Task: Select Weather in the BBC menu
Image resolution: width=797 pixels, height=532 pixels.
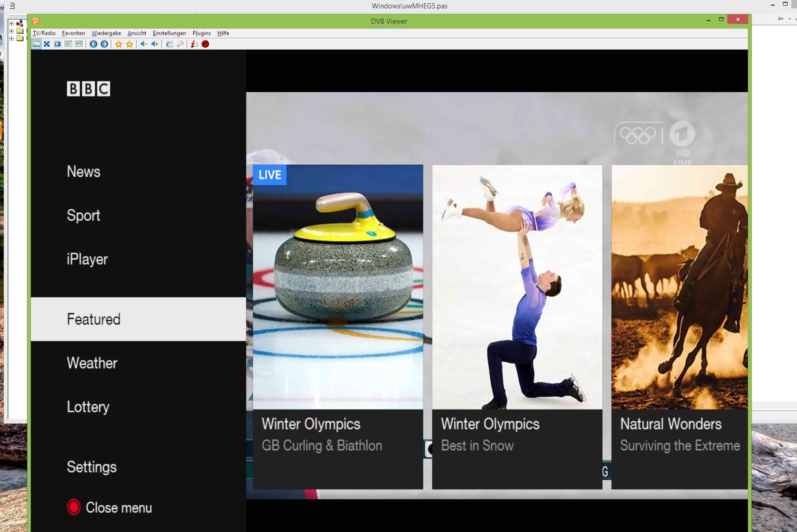Action: point(92,363)
